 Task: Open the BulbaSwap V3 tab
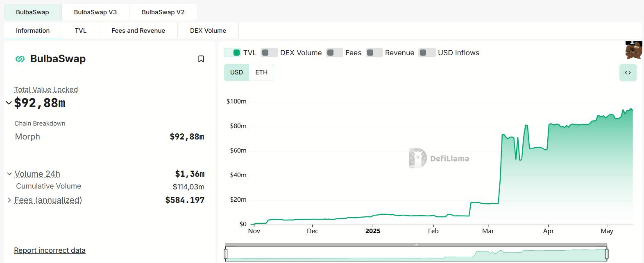tap(95, 12)
